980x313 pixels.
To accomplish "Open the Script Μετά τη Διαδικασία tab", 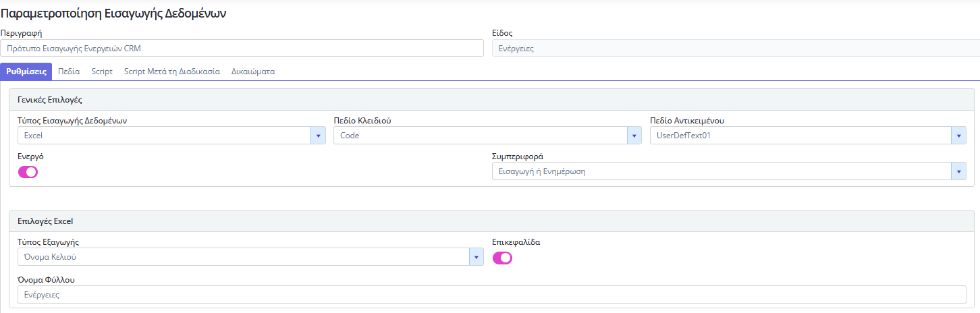I will tap(171, 72).
